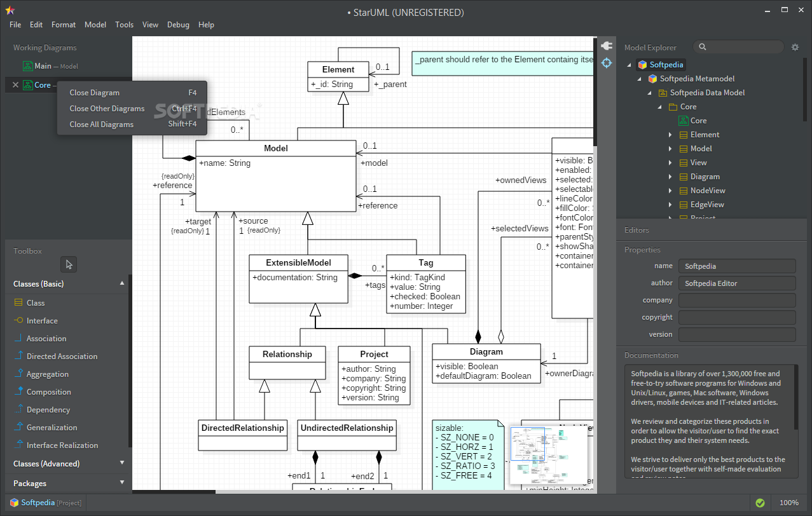Screen dimensions: 812x516
Task: Select the Project class on canvas
Action: point(374,376)
